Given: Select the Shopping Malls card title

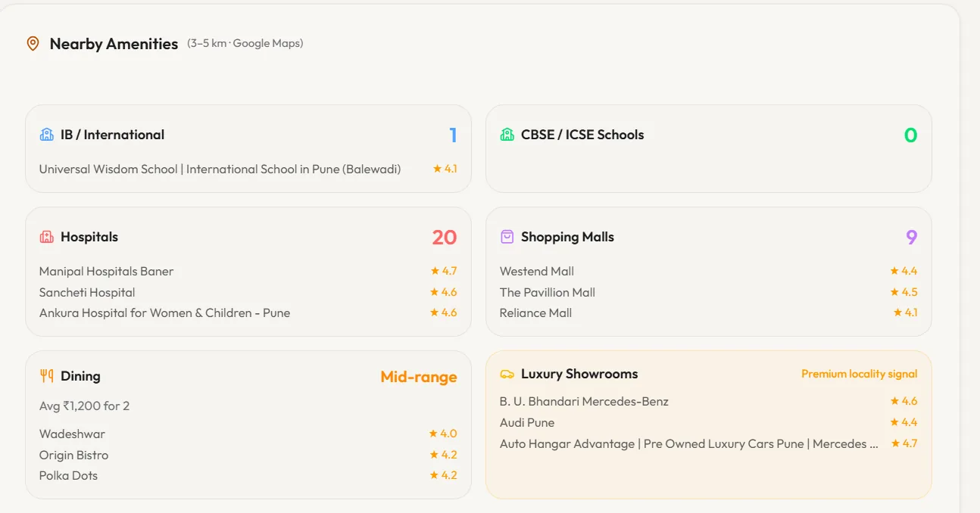Looking at the screenshot, I should tap(567, 237).
